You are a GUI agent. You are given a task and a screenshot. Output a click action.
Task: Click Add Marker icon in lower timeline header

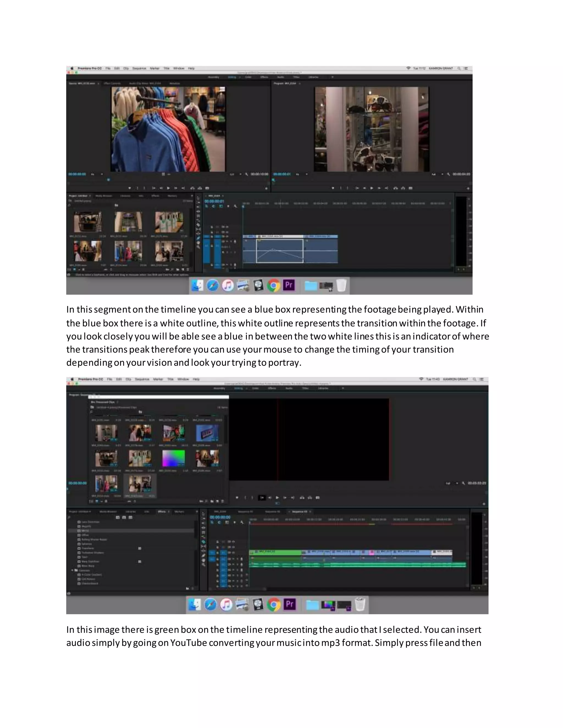(234, 522)
